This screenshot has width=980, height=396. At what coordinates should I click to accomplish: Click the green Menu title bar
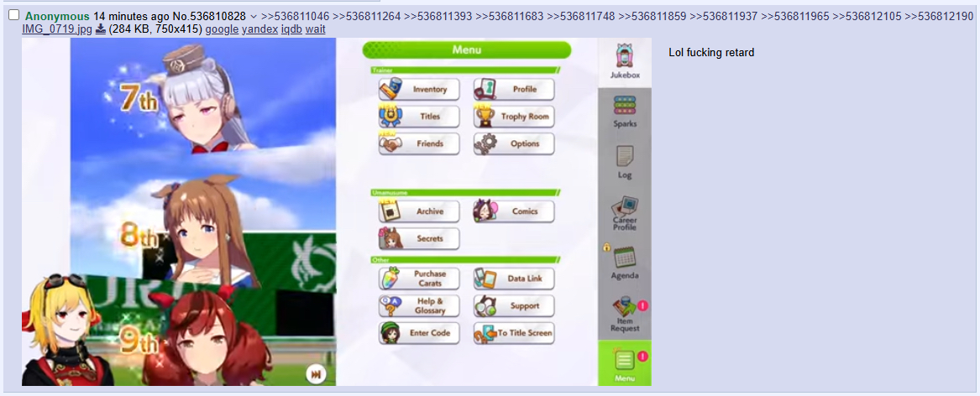(x=466, y=50)
